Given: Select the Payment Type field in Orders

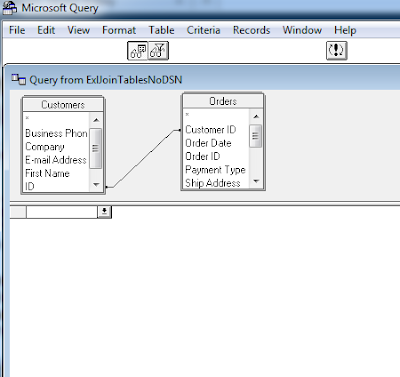Looking at the screenshot, I should point(215,170).
